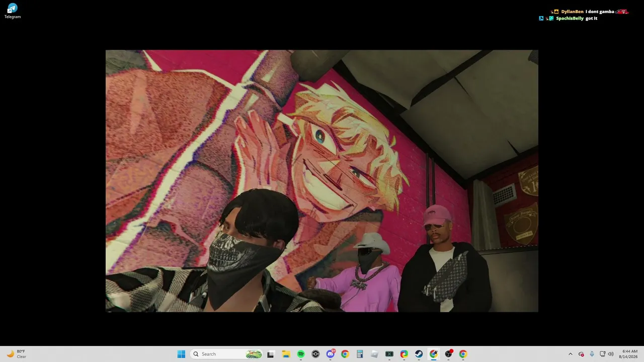The width and height of the screenshot is (644, 362).
Task: Open Discord from the taskbar
Action: tap(331, 354)
